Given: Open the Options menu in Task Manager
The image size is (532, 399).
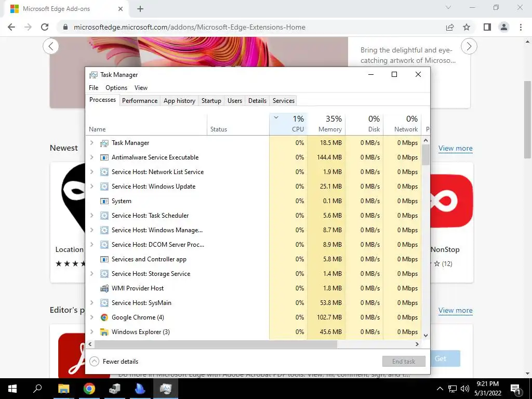Looking at the screenshot, I should pyautogui.click(x=116, y=88).
